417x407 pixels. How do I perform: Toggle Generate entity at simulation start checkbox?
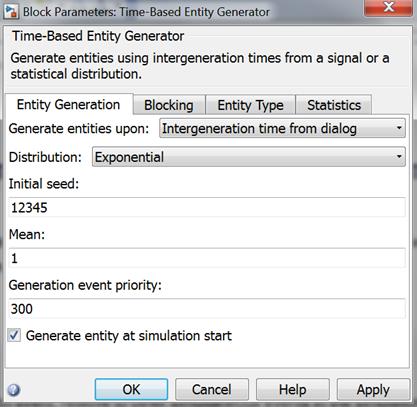pos(14,335)
